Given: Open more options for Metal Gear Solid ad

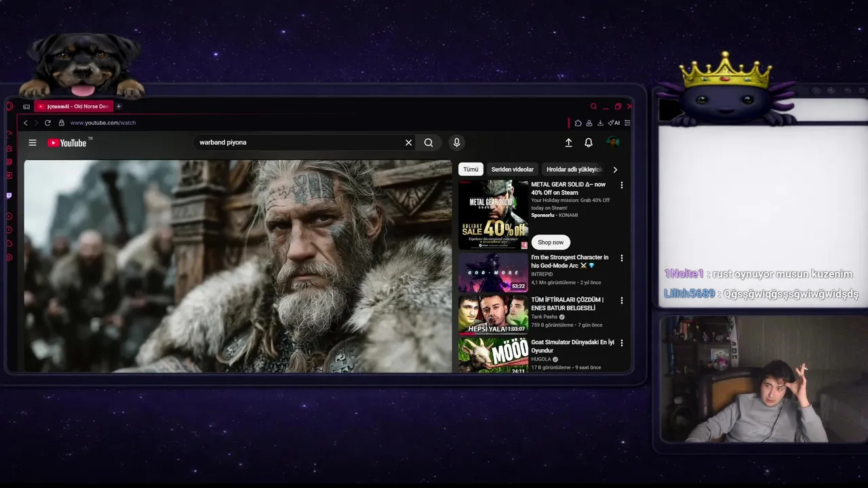Looking at the screenshot, I should tap(621, 185).
